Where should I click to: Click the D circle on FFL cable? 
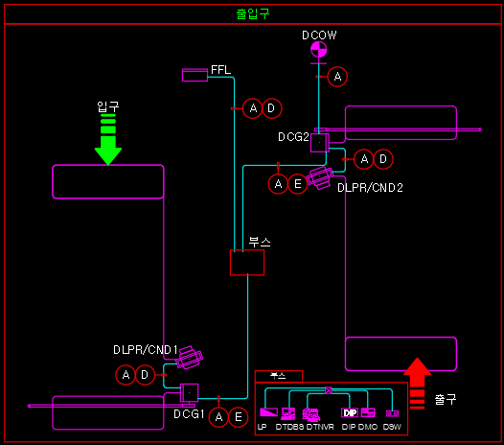point(271,108)
